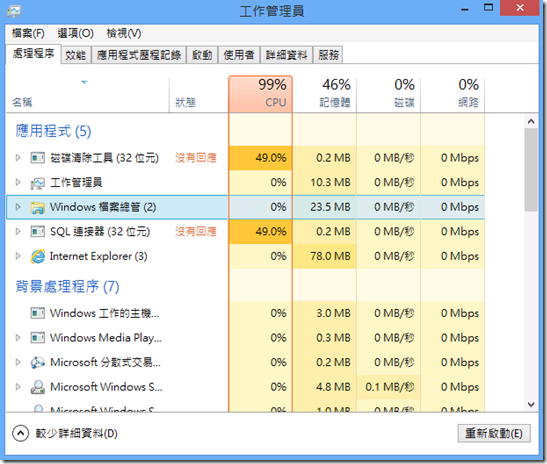Click the Windows Media Play... process icon
Screen dimensions: 547x464
coord(37,338)
